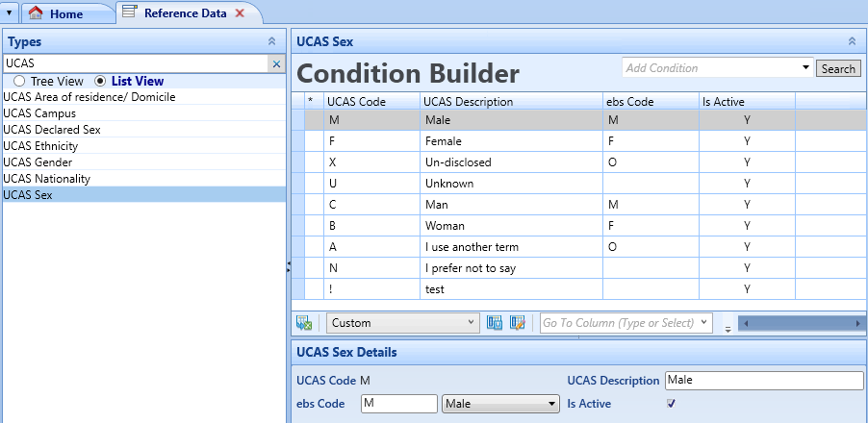868x423 pixels.
Task: Clear the UCAS search text
Action: (x=276, y=64)
